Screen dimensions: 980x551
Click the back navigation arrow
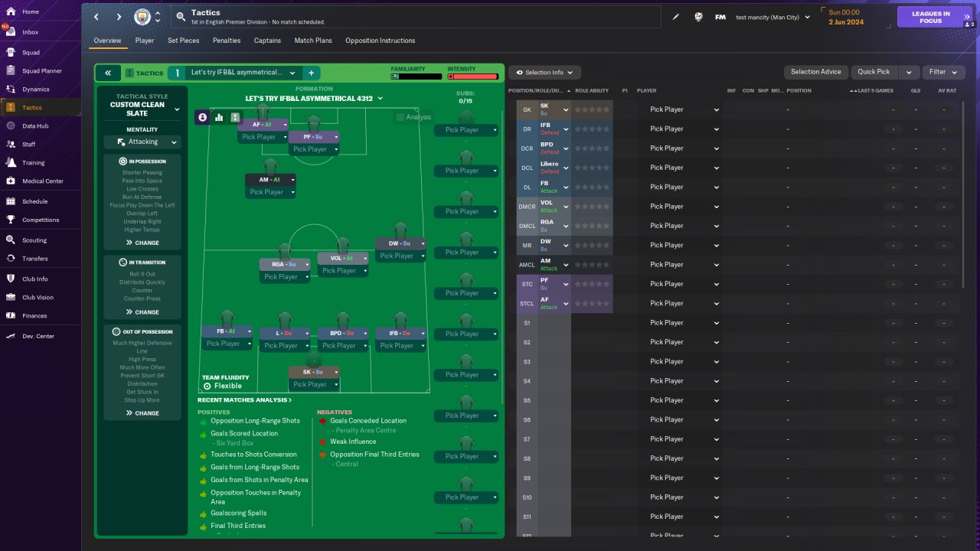click(96, 17)
